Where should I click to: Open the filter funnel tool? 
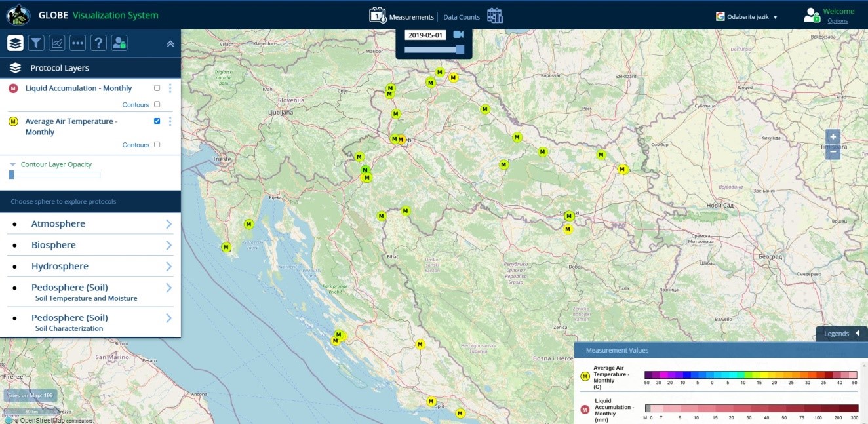36,43
